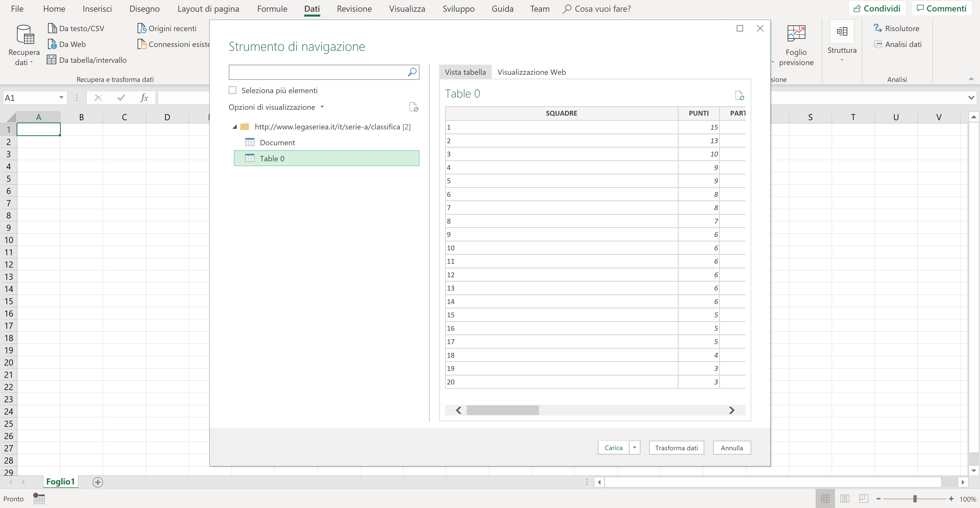Image resolution: width=980 pixels, height=508 pixels.
Task: Zoom in with the plus button
Action: pos(951,499)
